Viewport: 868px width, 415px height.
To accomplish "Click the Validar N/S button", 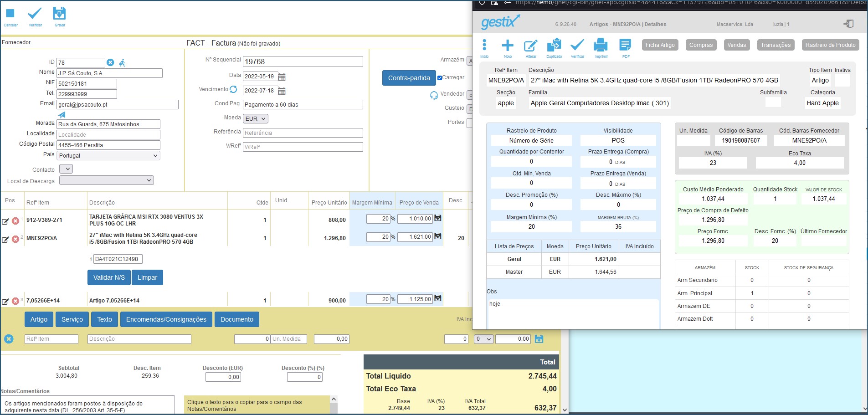I will click(x=109, y=277).
